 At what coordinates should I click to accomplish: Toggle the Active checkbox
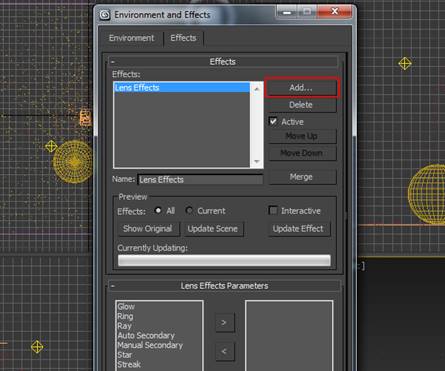point(273,121)
